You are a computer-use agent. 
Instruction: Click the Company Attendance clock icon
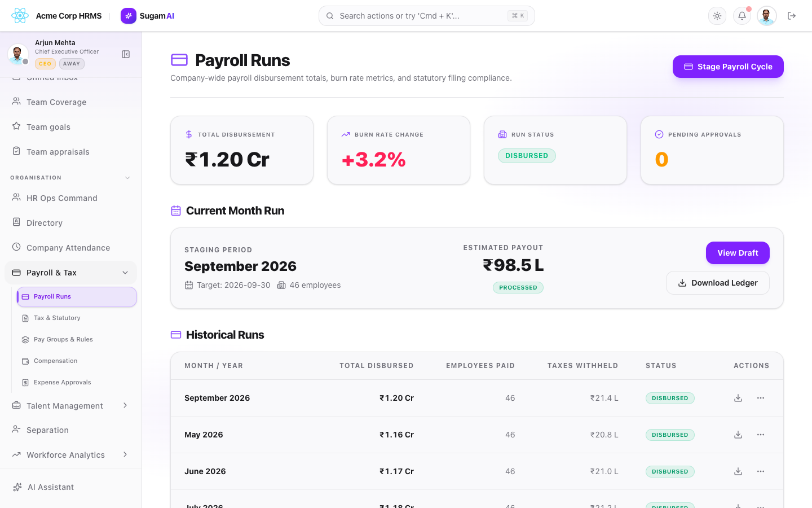pyautogui.click(x=16, y=247)
